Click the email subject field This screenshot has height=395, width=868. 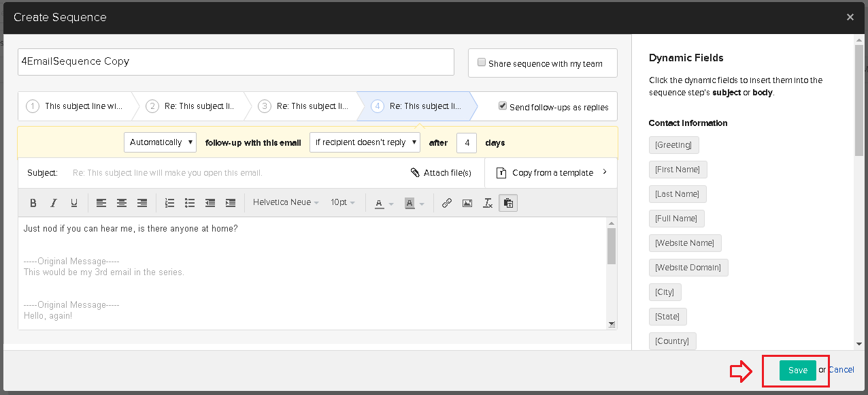tap(235, 173)
